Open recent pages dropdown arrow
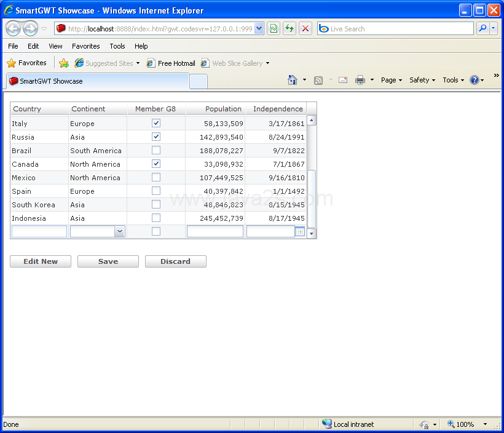504x433 pixels. [x=44, y=29]
